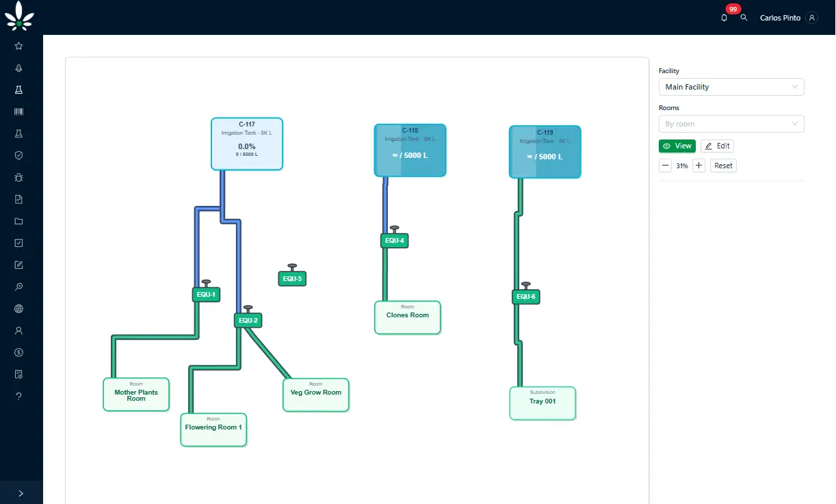Viewport: 836px width, 504px height.
Task: Decrease zoom with the minus button
Action: coord(665,165)
